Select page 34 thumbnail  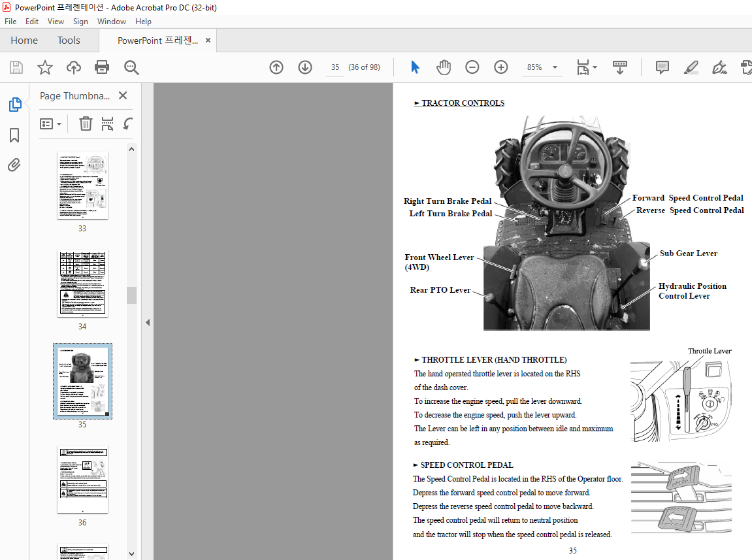82,284
